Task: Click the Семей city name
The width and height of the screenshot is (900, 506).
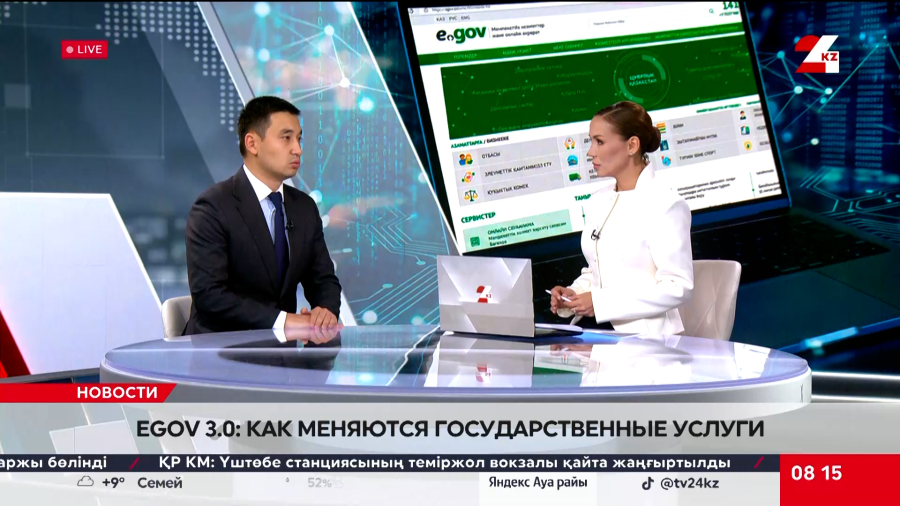Action: click(x=160, y=483)
